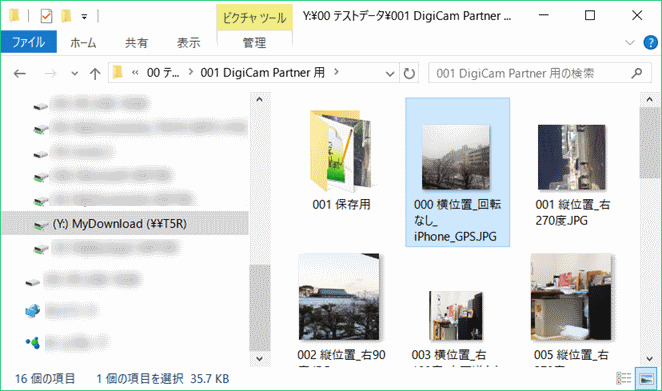This screenshot has width=662, height=391.
Task: Click the 001 DigiCam Partner 用 breadcrumb
Action: pos(263,73)
